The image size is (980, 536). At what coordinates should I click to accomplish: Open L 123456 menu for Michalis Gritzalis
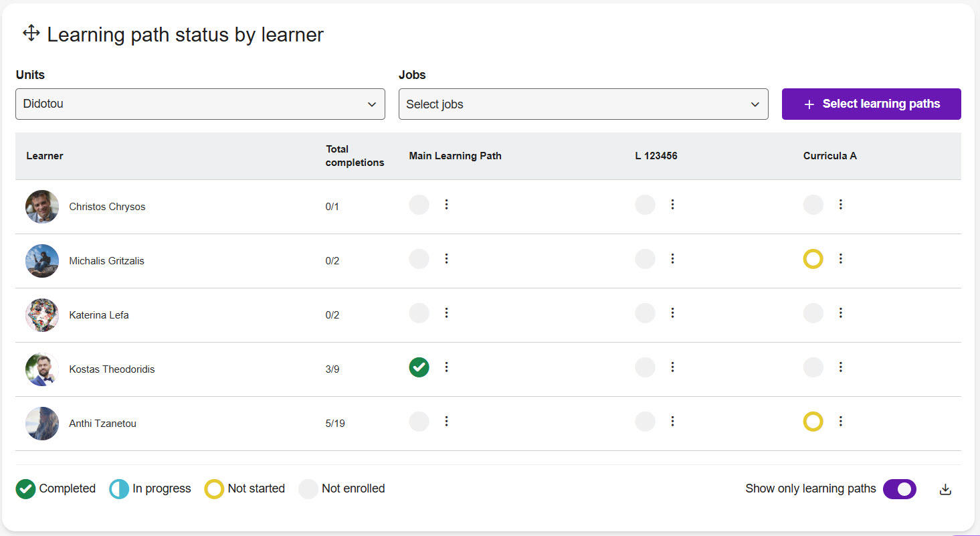(673, 259)
